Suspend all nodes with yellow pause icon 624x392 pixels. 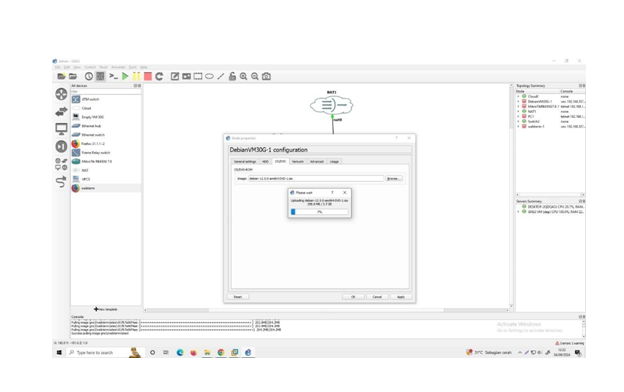(136, 76)
